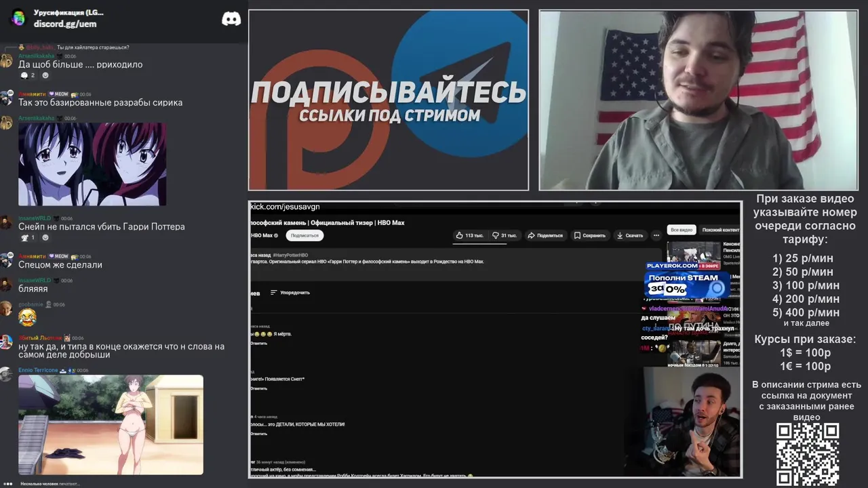Screen dimensions: 868x488
Task: Open the Урусификация server avatar
Action: [19, 18]
